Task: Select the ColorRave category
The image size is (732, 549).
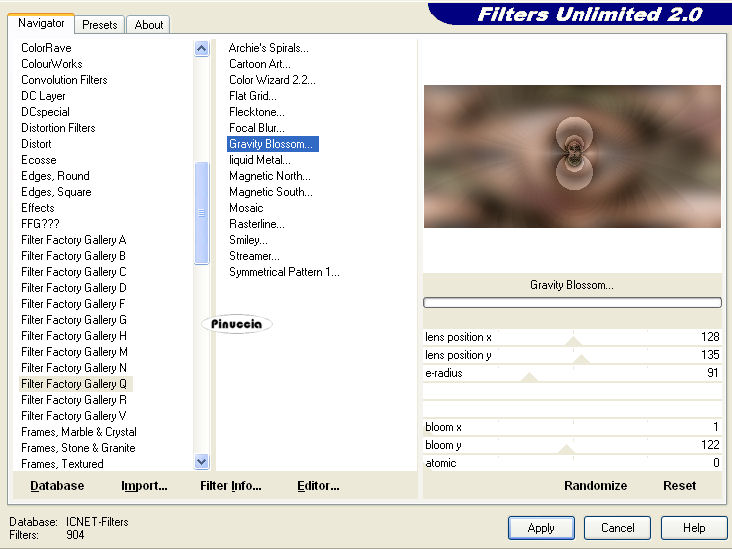Action: click(46, 48)
